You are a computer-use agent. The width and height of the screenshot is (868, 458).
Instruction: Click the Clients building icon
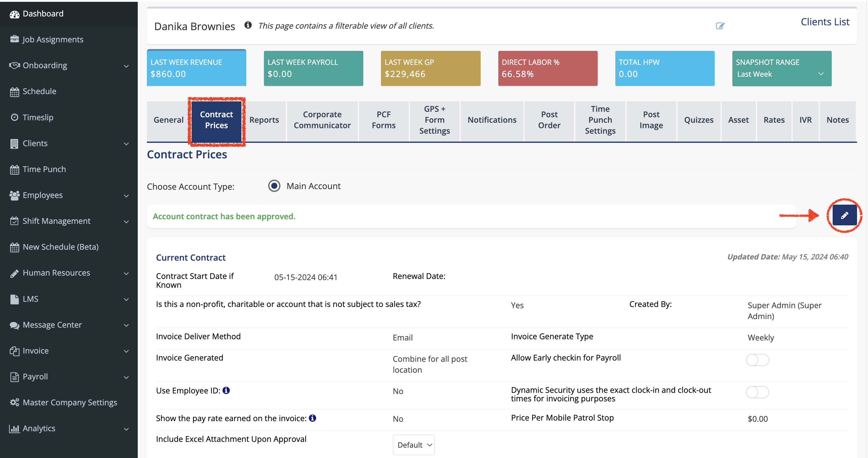[x=14, y=144]
